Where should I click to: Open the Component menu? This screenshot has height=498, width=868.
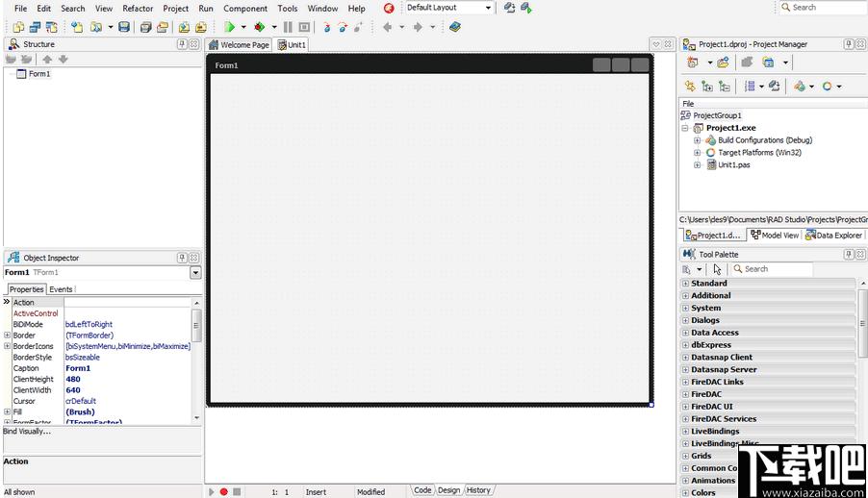pyautogui.click(x=245, y=9)
